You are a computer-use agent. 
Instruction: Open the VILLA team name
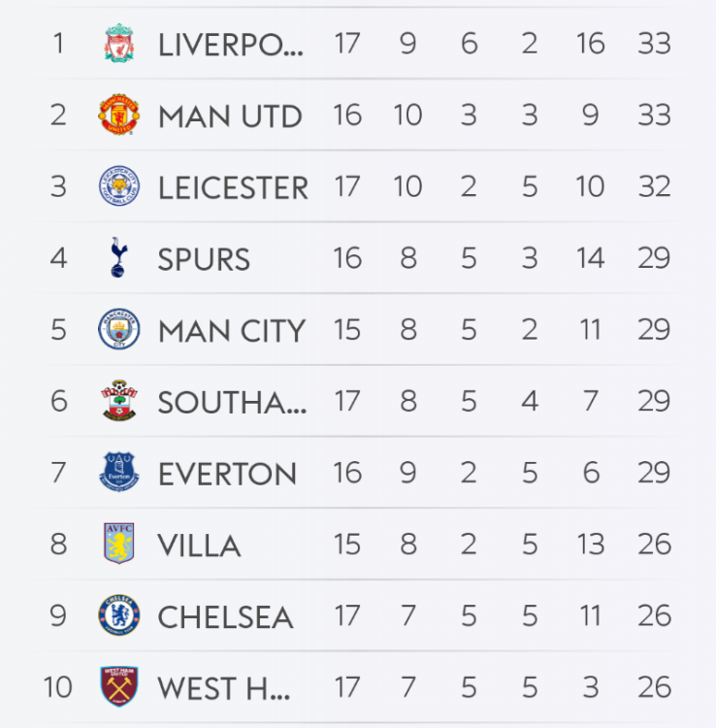tap(199, 546)
